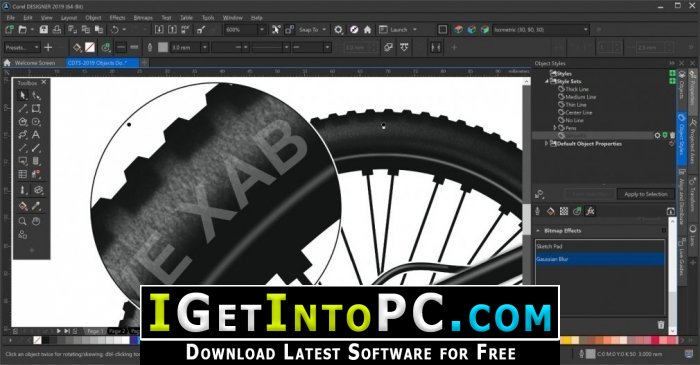Select Sketch Pad effect in list
The image size is (700, 365).
click(600, 246)
